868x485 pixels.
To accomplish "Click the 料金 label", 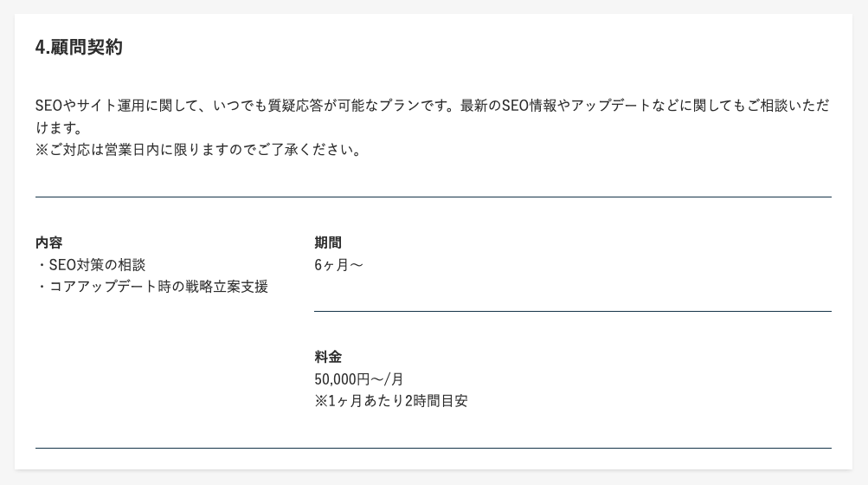I will click(328, 357).
